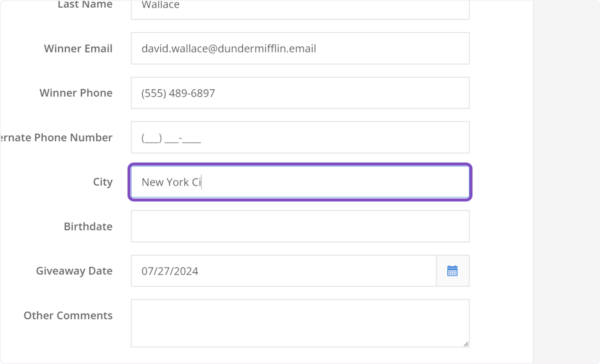Click the Giveaway Date label
Screen dimensions: 600x364
point(74,271)
